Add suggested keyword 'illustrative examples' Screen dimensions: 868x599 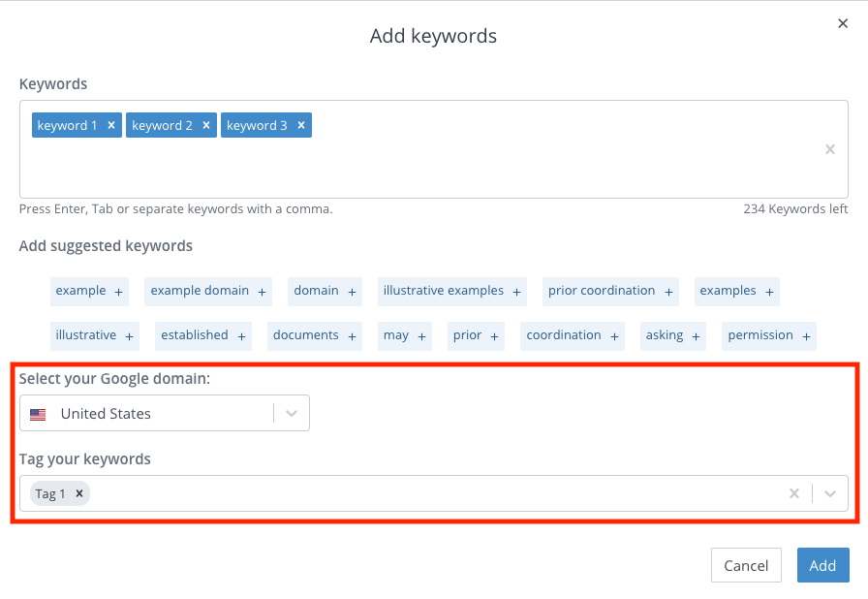click(x=451, y=291)
